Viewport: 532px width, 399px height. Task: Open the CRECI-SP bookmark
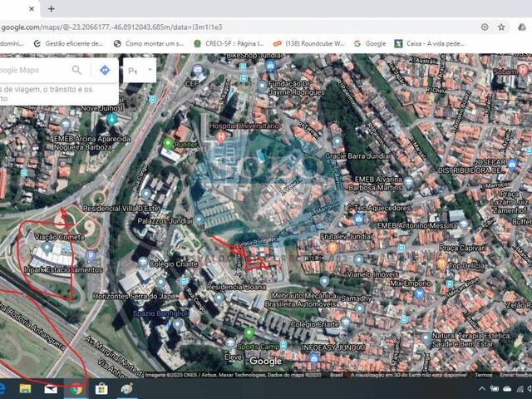pos(229,43)
